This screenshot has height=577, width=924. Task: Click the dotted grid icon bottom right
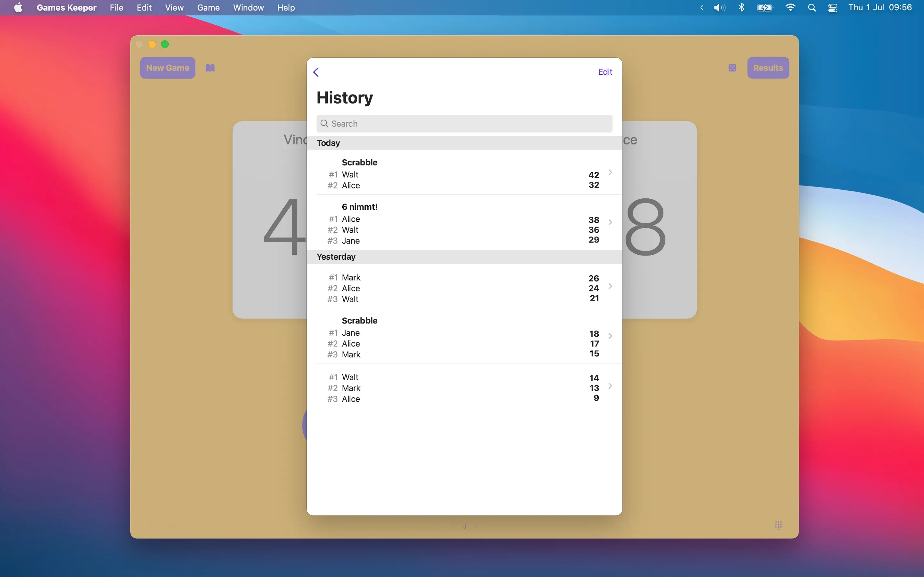coord(778,525)
